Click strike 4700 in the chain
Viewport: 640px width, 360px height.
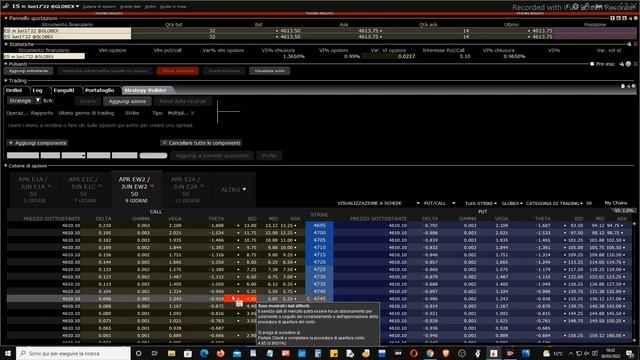click(x=319, y=233)
